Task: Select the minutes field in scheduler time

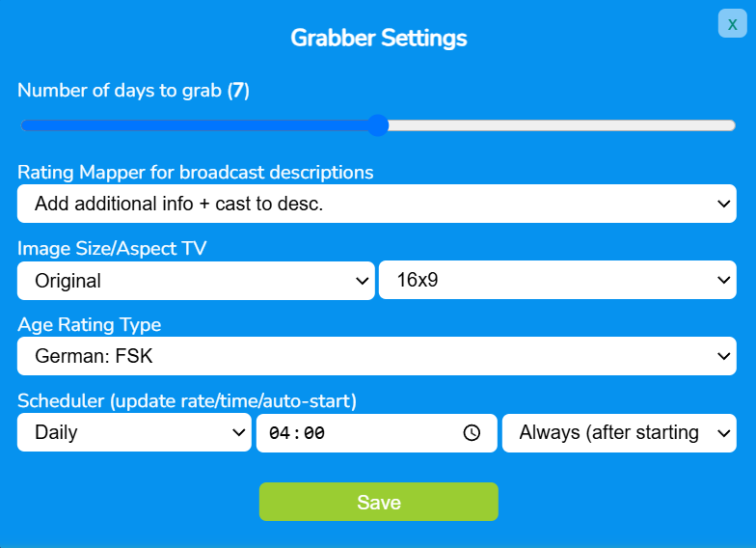Action: pyautogui.click(x=314, y=433)
